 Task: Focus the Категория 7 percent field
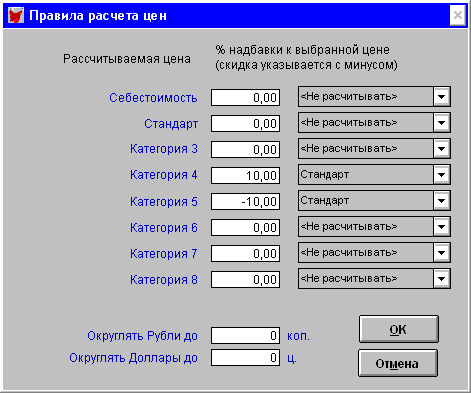point(245,254)
